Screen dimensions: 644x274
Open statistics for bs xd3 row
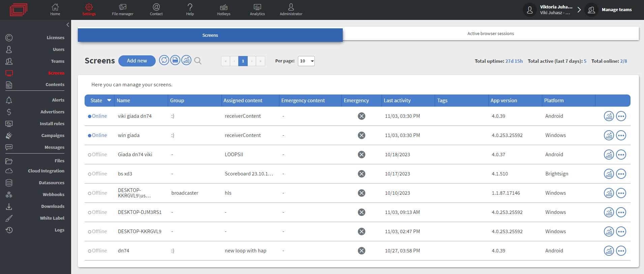pos(609,174)
